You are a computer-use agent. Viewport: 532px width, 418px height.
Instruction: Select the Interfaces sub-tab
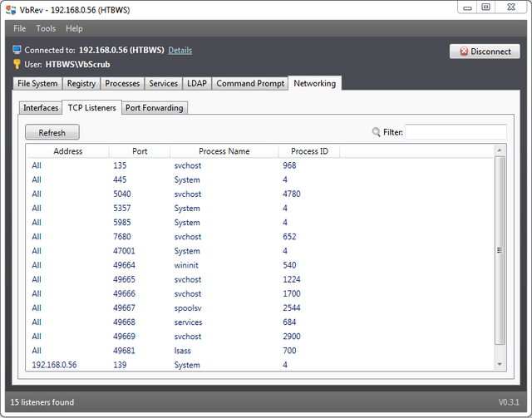pos(41,108)
